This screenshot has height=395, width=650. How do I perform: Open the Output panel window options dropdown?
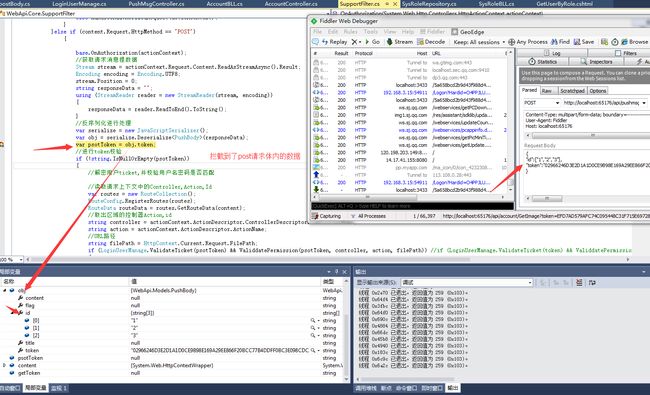pos(644,272)
